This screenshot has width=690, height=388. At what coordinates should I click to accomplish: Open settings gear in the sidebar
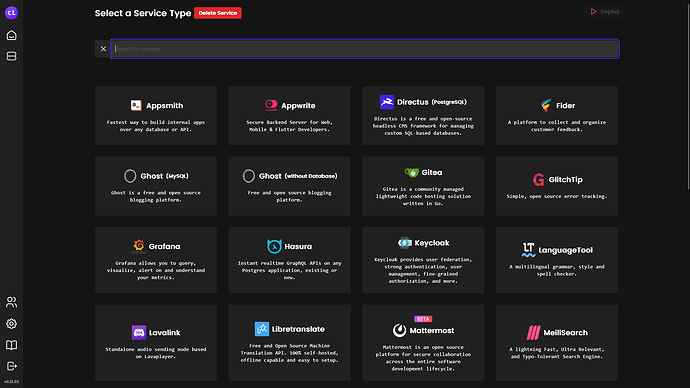[x=11, y=324]
